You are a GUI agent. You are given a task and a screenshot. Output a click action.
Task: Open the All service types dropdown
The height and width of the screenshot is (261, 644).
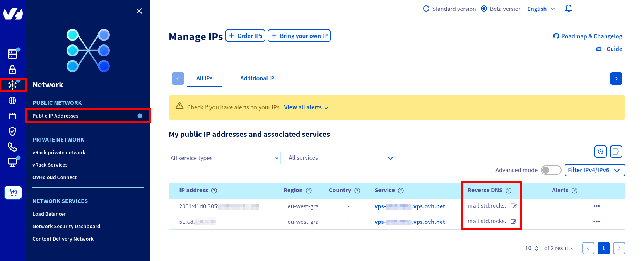click(x=225, y=158)
